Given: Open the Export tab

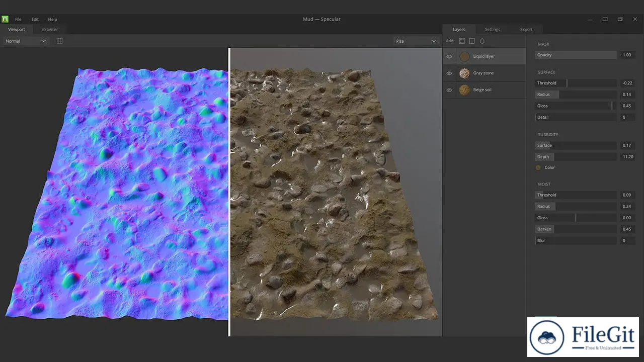Looking at the screenshot, I should pos(526,29).
